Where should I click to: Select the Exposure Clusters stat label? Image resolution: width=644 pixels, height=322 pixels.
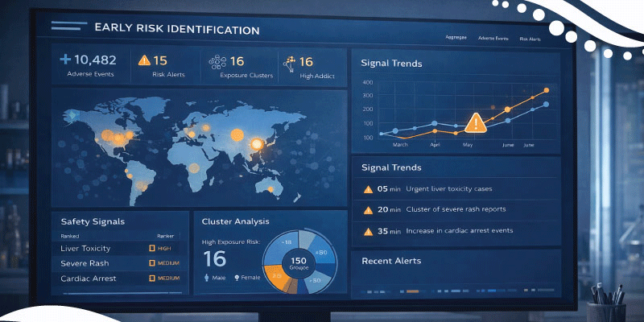point(246,76)
